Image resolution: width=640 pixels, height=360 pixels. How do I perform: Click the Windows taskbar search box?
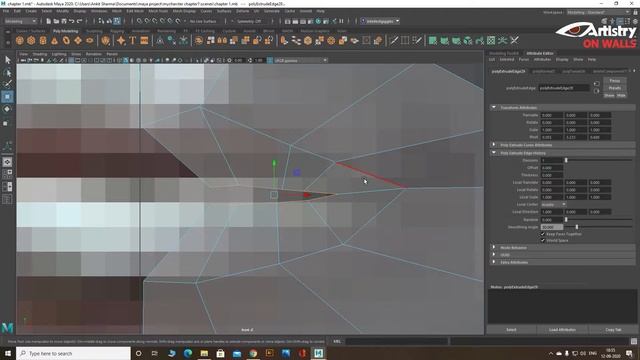click(74, 353)
